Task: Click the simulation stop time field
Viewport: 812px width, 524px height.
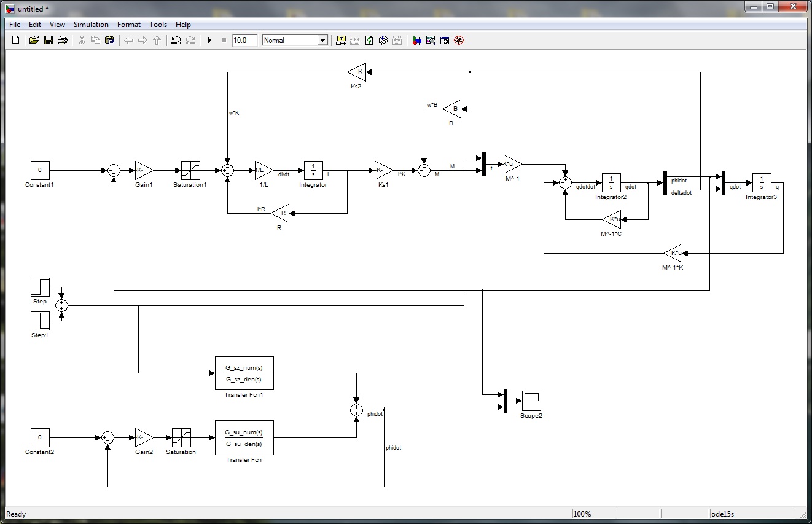Action: pos(244,41)
